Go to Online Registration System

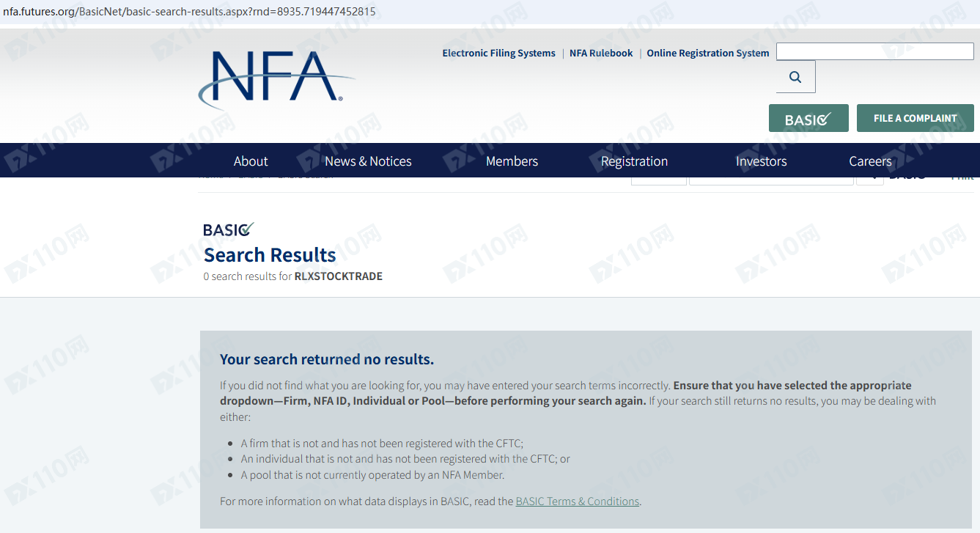(x=708, y=53)
